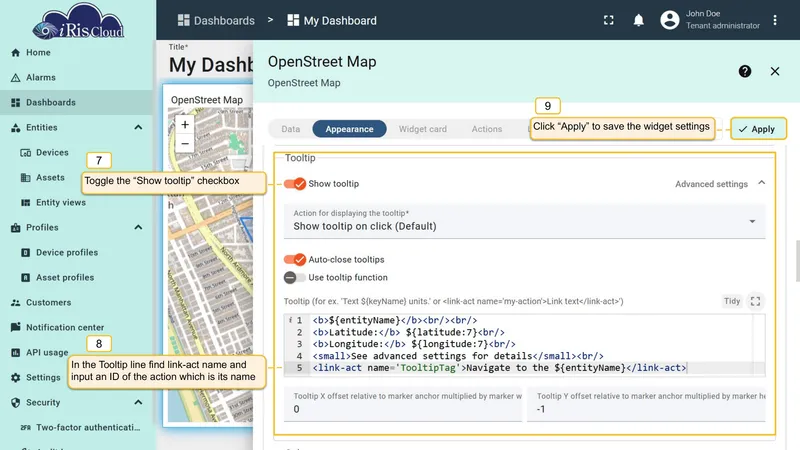
Task: Click the Tooltip X offset input field
Action: click(403, 404)
